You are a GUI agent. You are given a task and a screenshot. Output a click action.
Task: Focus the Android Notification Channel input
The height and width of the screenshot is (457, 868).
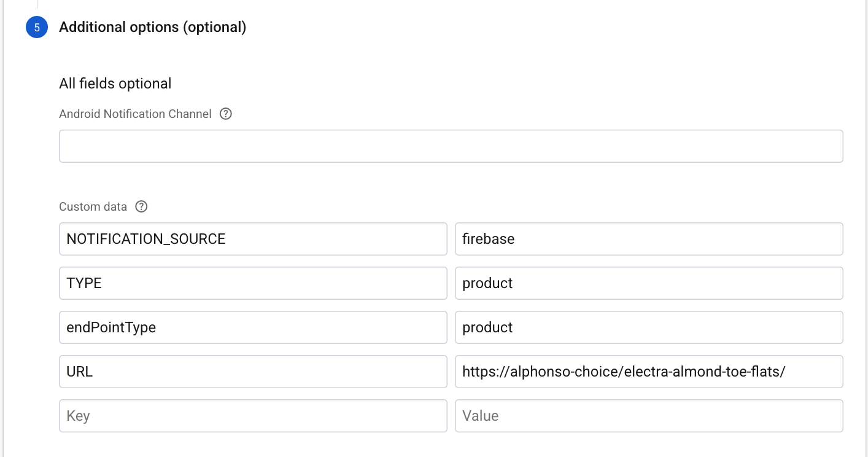tap(451, 146)
